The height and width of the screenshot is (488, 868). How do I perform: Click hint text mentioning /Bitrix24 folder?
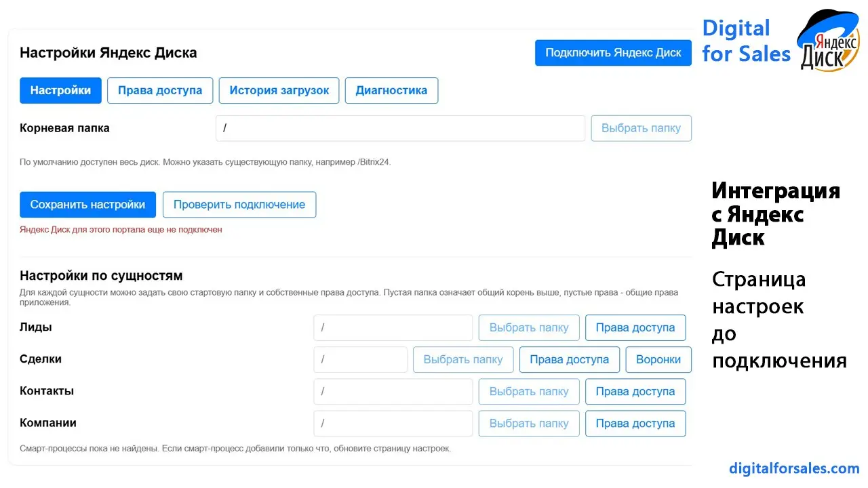(205, 163)
